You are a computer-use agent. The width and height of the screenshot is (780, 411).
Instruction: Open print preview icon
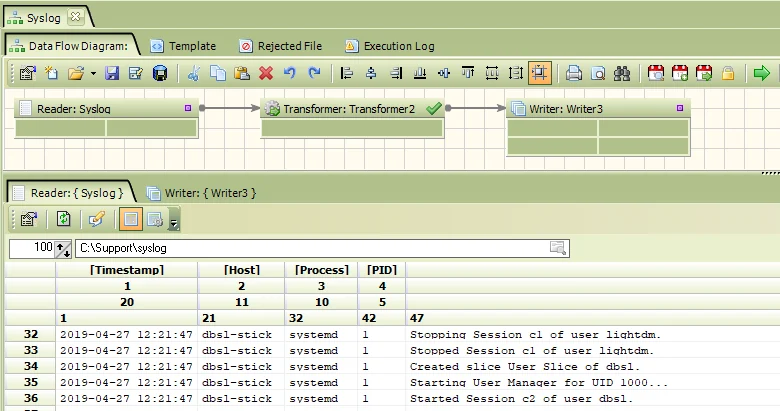click(x=597, y=74)
